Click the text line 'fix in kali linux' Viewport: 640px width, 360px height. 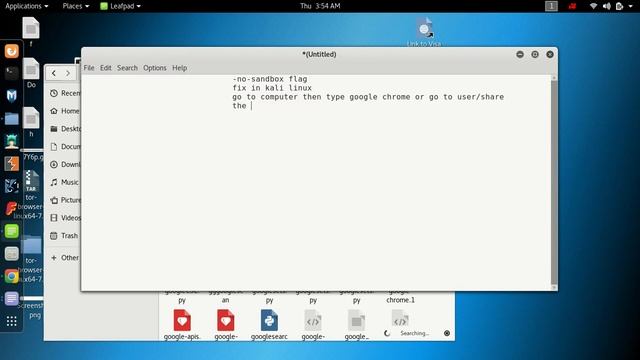coord(272,88)
